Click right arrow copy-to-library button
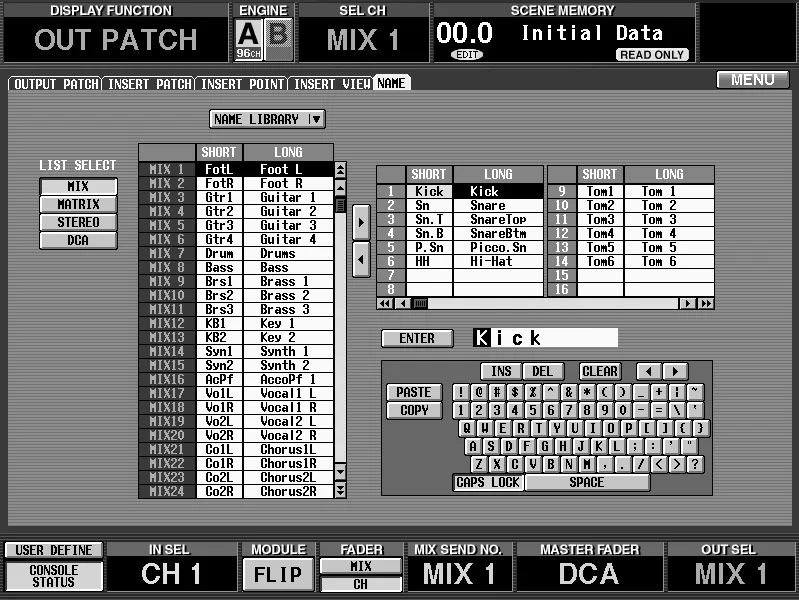 pos(361,222)
